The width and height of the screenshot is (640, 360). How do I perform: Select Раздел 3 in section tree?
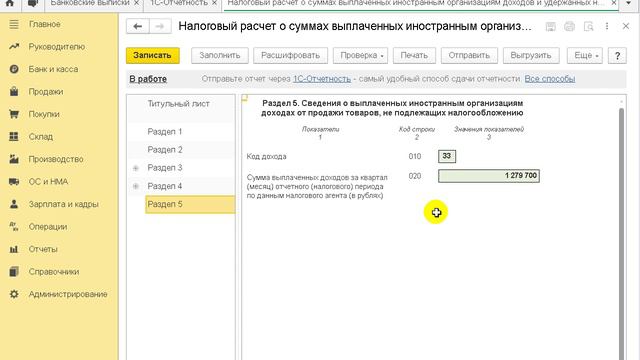click(165, 168)
